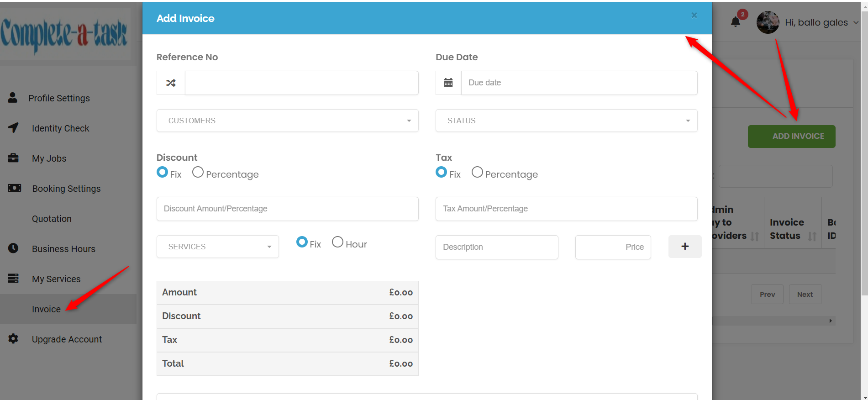Open the Invoice menu item
The height and width of the screenshot is (400, 868).
(46, 309)
